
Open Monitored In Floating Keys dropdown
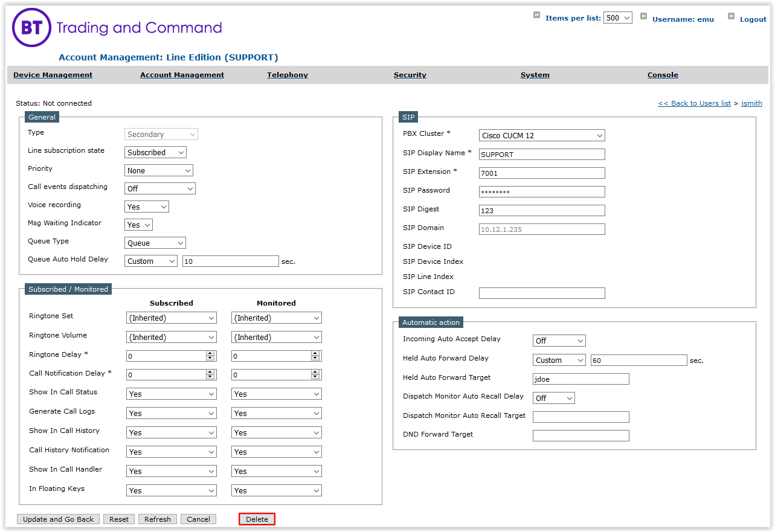point(277,491)
